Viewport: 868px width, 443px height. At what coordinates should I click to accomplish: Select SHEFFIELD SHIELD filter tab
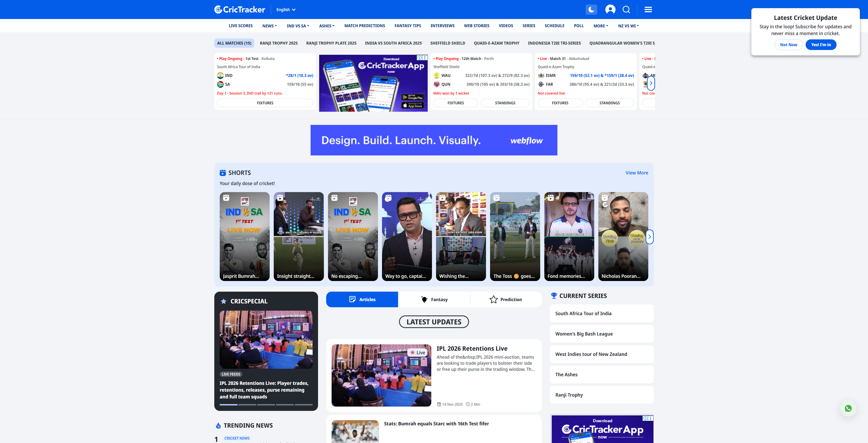[448, 43]
